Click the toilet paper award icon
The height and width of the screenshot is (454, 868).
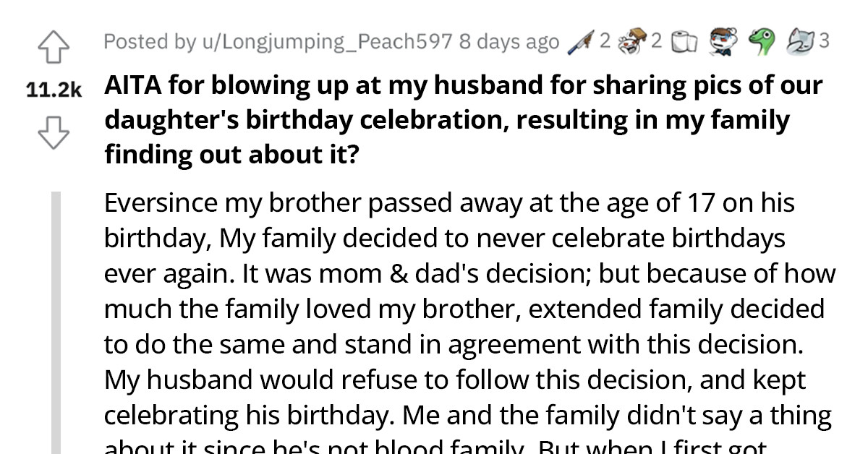[681, 41]
